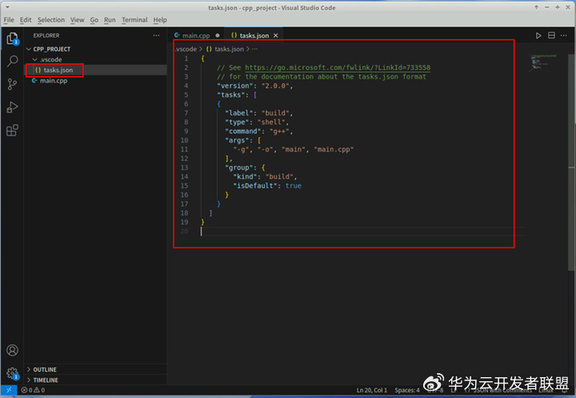Screen dimensions: 576x398
Task: Click line number 11 in gutter
Action: [184, 149]
